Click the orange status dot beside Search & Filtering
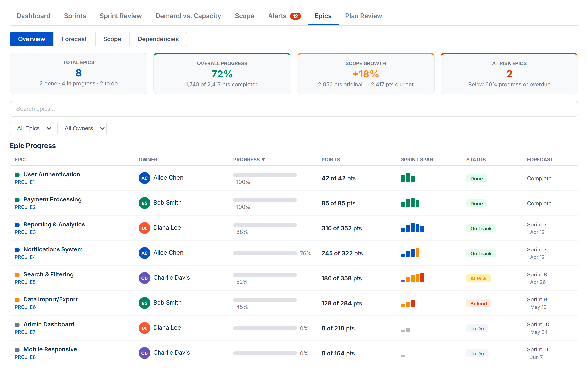Screen dimensions: 588x373 [17, 275]
